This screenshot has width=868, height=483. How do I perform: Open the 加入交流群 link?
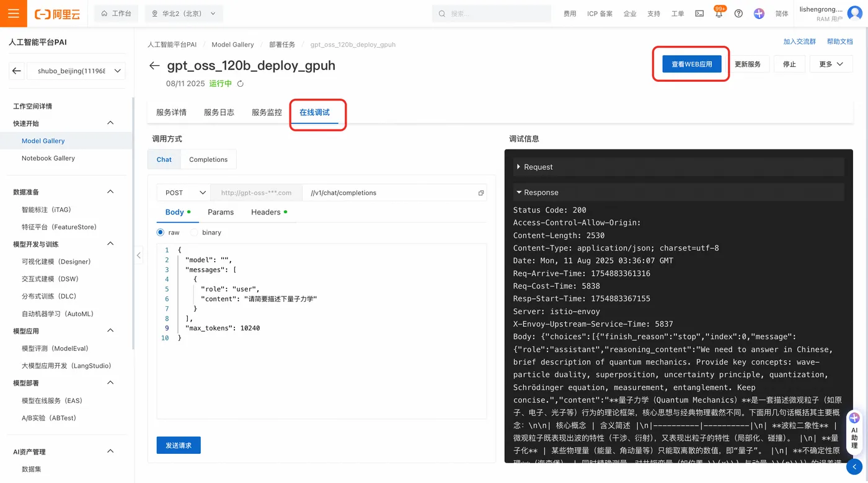pyautogui.click(x=799, y=42)
